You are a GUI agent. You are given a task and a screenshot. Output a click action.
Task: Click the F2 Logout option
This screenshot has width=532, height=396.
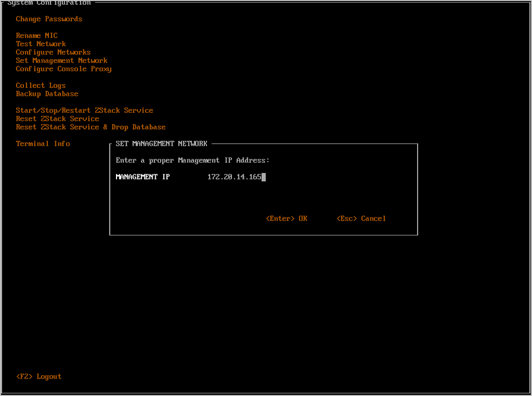click(39, 376)
